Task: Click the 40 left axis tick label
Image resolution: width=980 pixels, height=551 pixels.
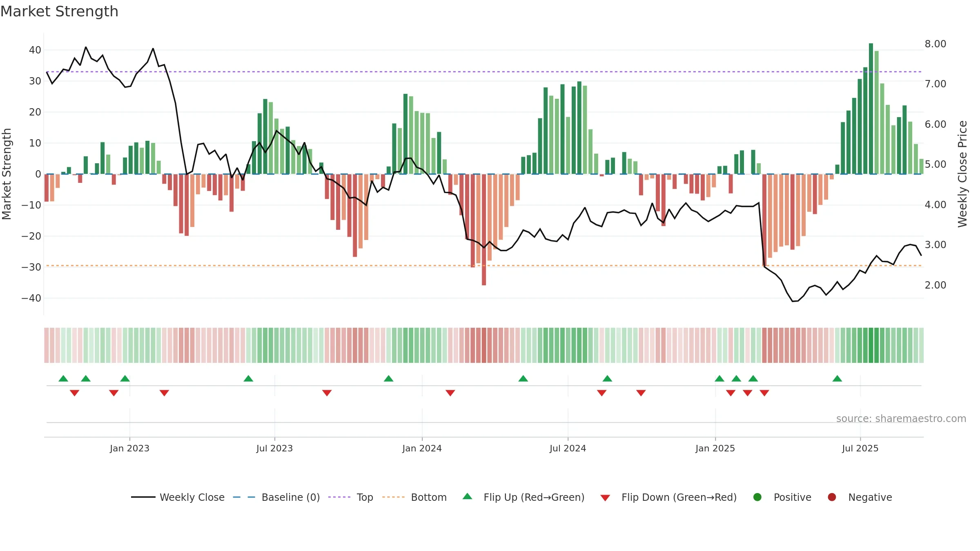Action: 35,50
